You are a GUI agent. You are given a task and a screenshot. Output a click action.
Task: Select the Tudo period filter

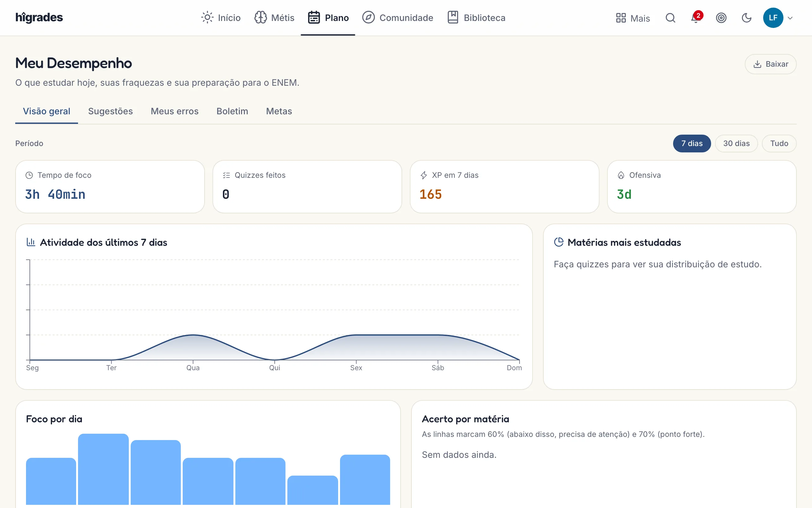tap(779, 144)
